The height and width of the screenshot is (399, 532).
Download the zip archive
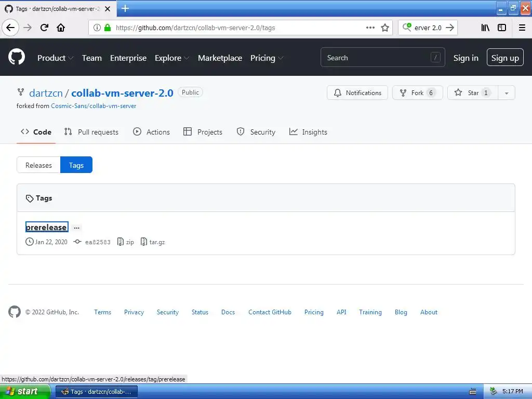pyautogui.click(x=126, y=242)
